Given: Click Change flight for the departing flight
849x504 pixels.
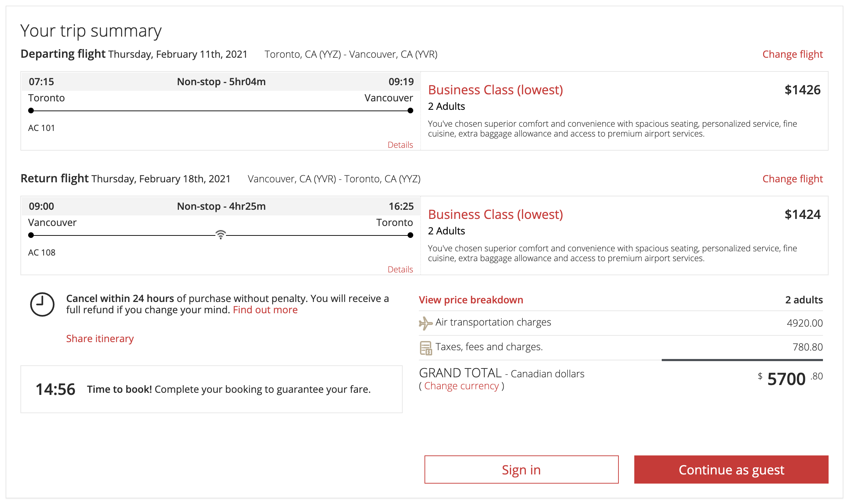Looking at the screenshot, I should [792, 54].
